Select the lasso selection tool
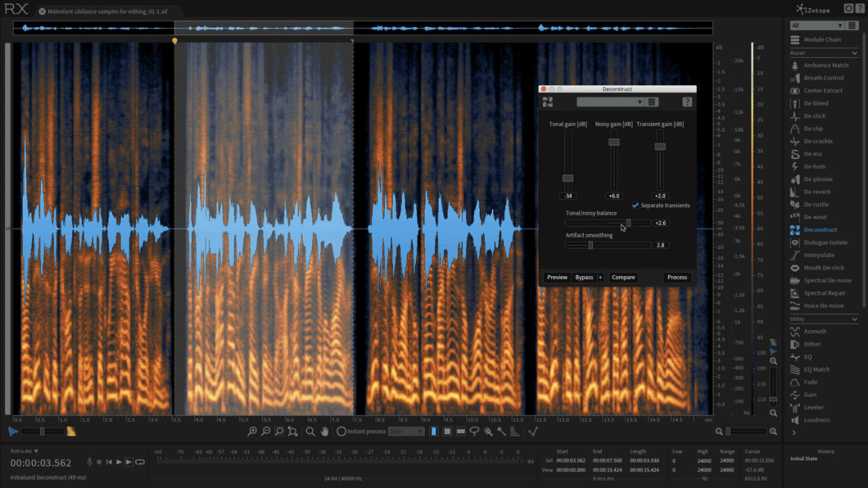The height and width of the screenshot is (488, 868). tap(474, 432)
